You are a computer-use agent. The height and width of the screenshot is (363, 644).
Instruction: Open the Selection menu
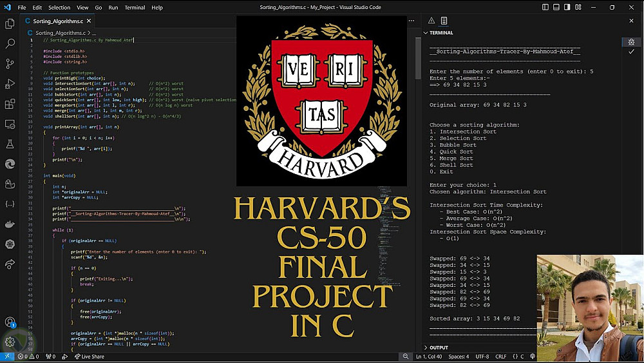(59, 7)
